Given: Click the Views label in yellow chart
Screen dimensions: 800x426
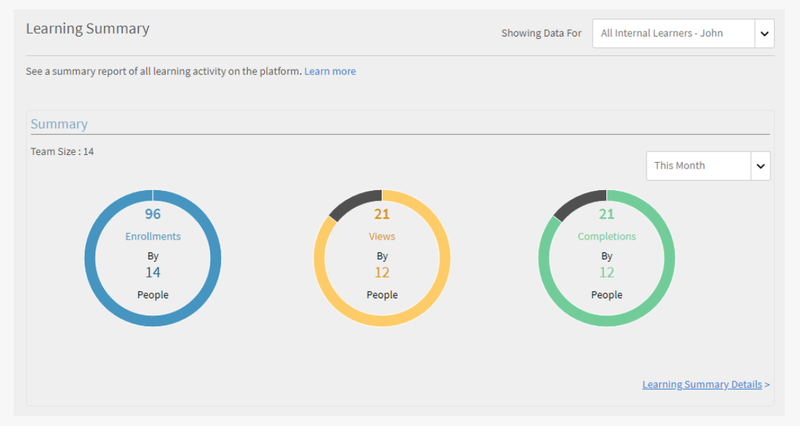Looking at the screenshot, I should (x=382, y=236).
